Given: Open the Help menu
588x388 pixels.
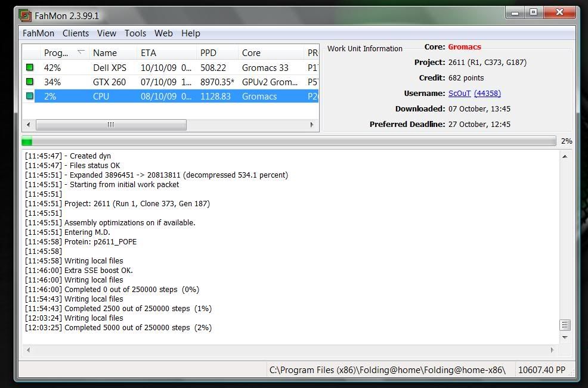Looking at the screenshot, I should (x=190, y=33).
